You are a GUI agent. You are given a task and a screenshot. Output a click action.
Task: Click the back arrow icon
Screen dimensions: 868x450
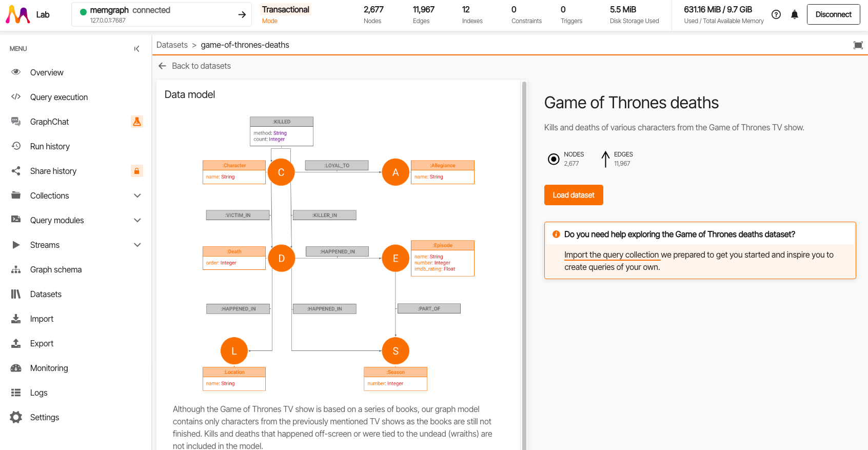point(162,66)
